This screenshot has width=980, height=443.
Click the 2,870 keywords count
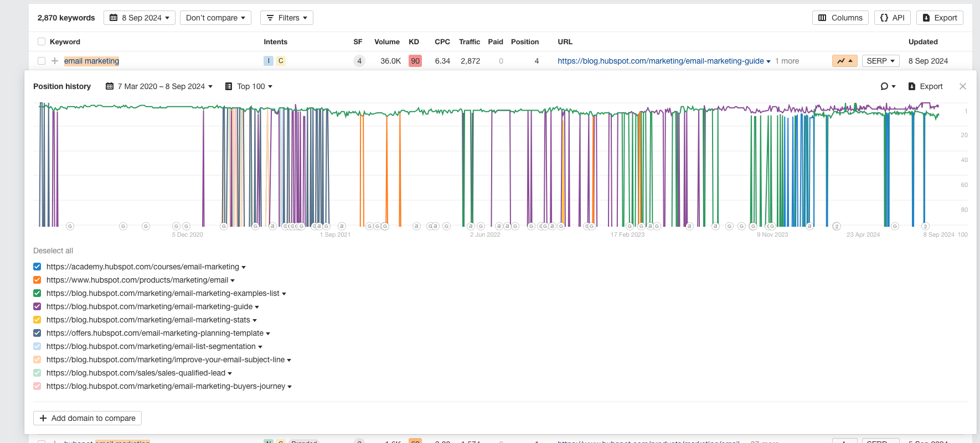click(x=66, y=18)
